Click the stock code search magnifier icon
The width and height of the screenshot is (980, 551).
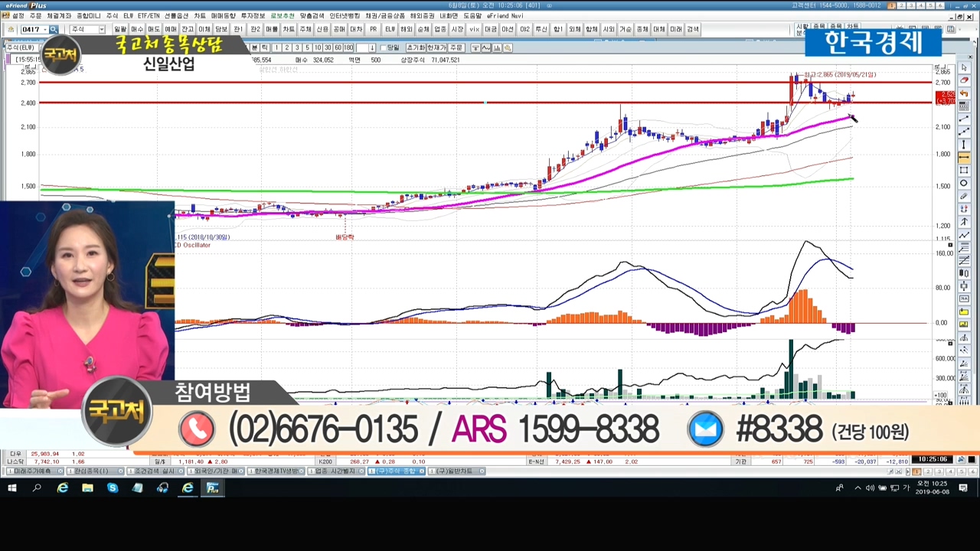(x=54, y=29)
